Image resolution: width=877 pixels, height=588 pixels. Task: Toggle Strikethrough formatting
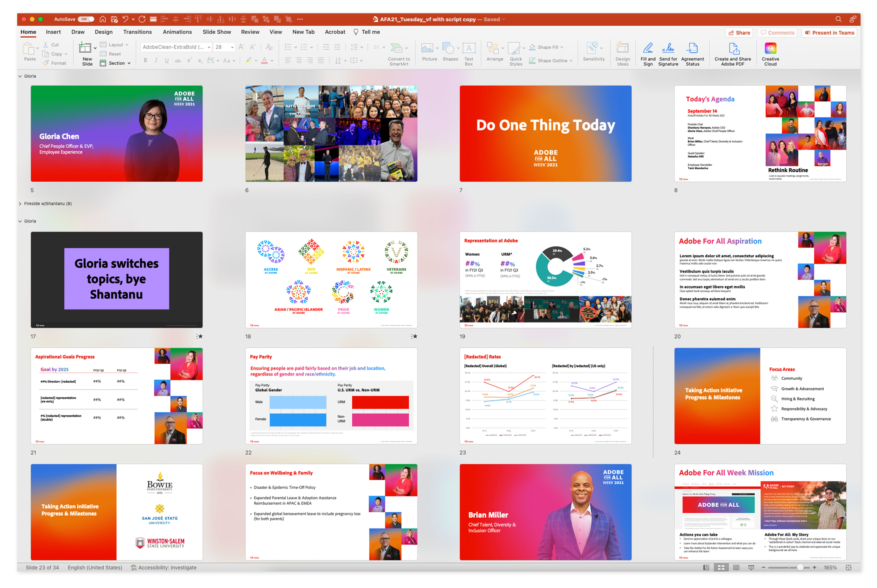[178, 60]
